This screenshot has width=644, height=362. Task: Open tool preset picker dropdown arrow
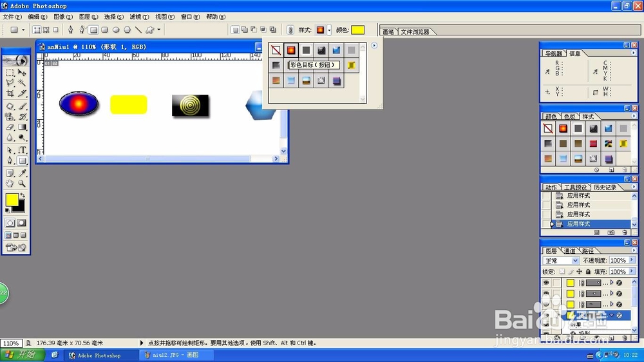(23, 30)
